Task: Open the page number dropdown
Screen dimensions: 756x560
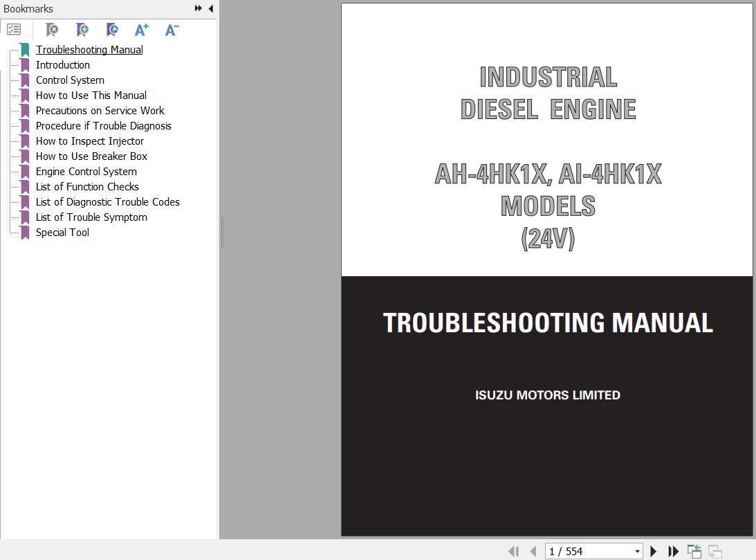Action: pos(637,551)
